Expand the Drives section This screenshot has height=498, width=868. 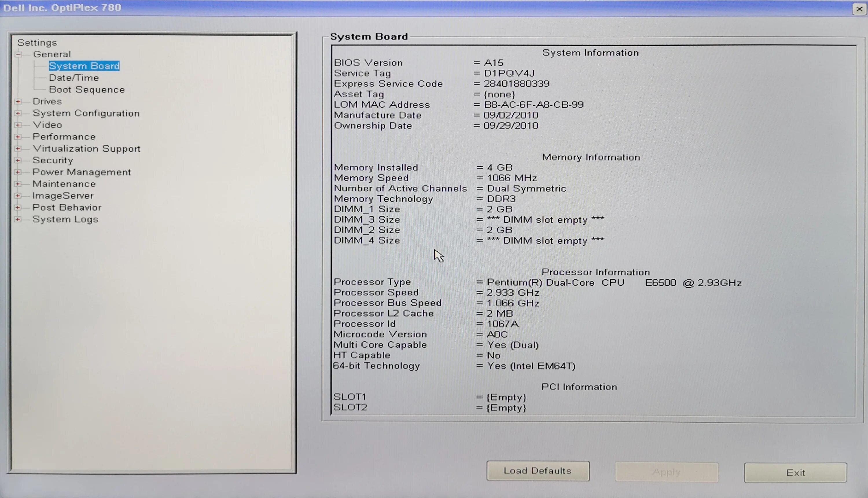(19, 101)
